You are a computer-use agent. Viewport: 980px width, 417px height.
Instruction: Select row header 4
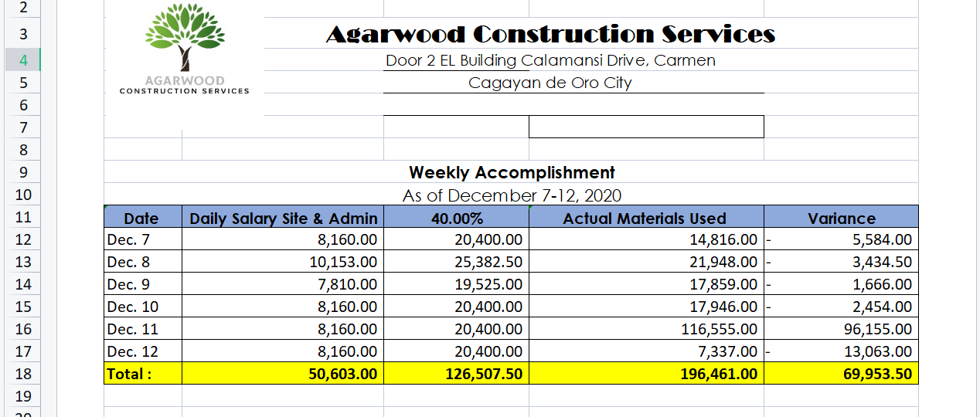tap(22, 59)
